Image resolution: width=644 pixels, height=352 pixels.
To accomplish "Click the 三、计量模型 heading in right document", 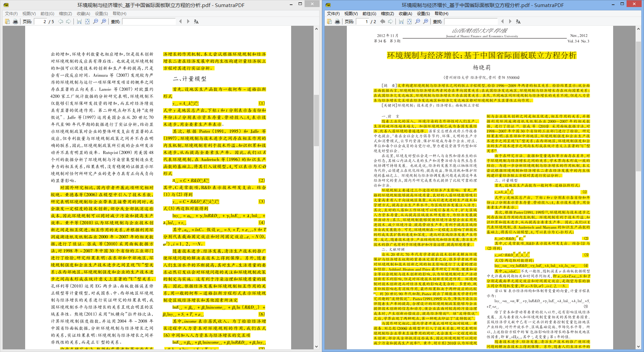I will 506,180.
